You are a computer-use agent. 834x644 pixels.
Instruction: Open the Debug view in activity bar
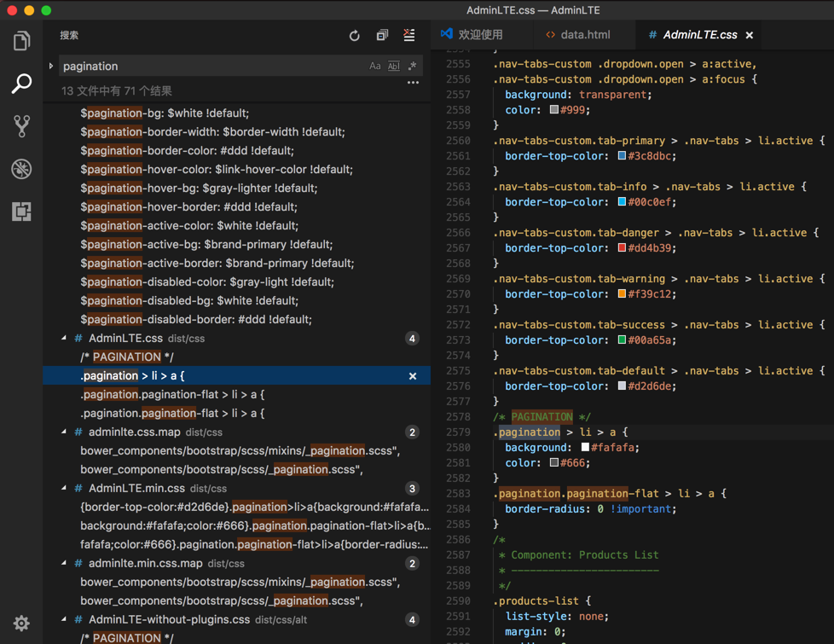coord(21,169)
